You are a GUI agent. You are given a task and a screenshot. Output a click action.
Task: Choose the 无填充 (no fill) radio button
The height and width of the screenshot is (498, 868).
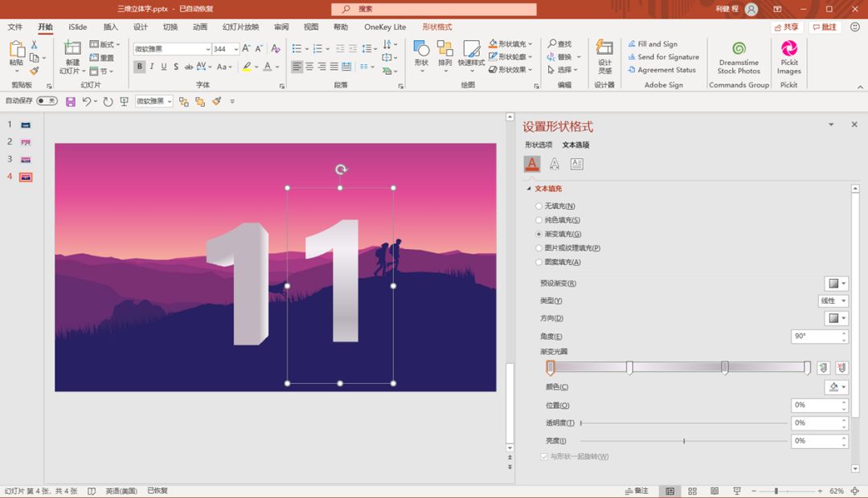pyautogui.click(x=539, y=206)
